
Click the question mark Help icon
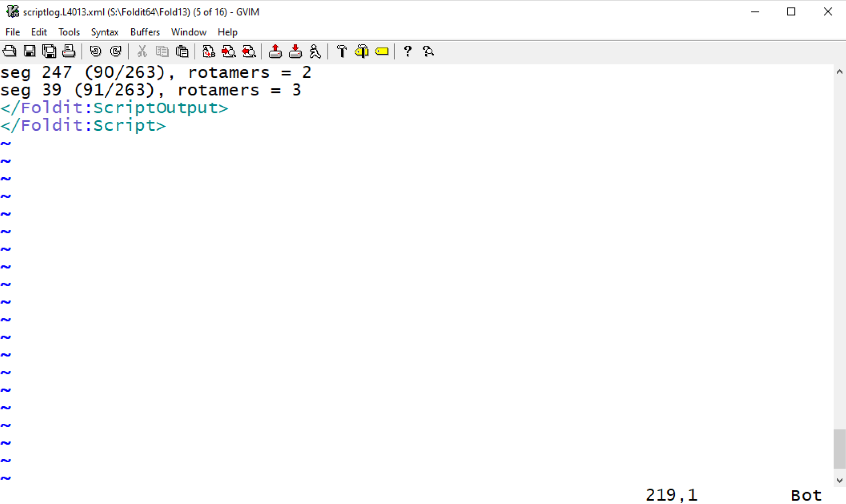[408, 51]
